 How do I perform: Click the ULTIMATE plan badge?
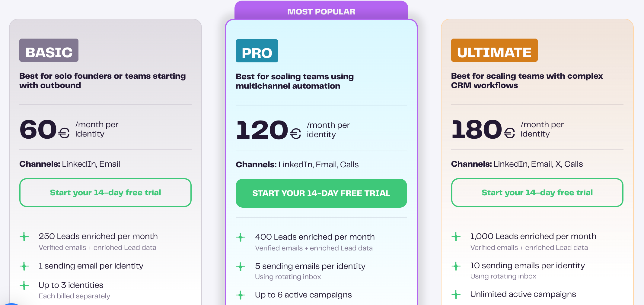coord(494,50)
